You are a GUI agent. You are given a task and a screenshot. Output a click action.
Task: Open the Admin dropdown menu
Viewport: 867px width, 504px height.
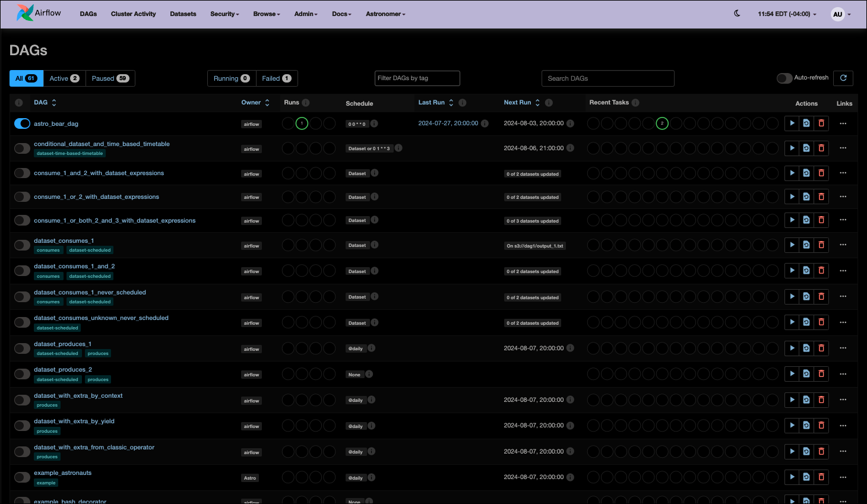[305, 14]
